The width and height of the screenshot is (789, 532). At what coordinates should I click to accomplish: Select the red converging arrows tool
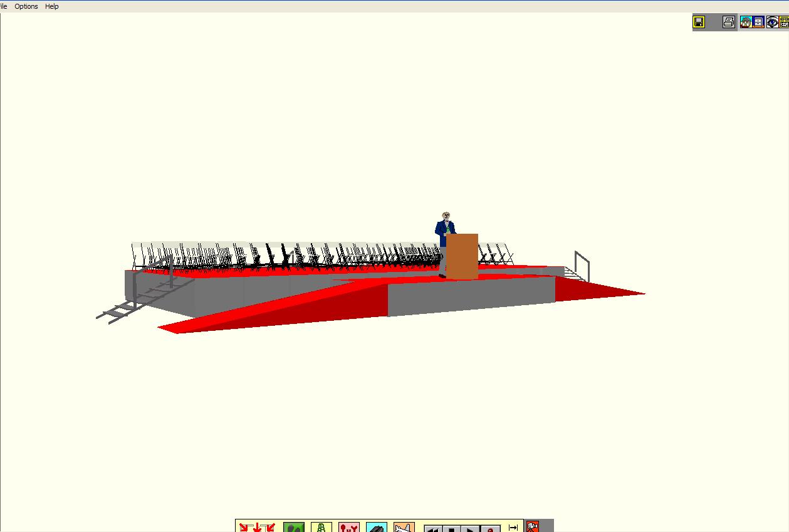pos(257,527)
